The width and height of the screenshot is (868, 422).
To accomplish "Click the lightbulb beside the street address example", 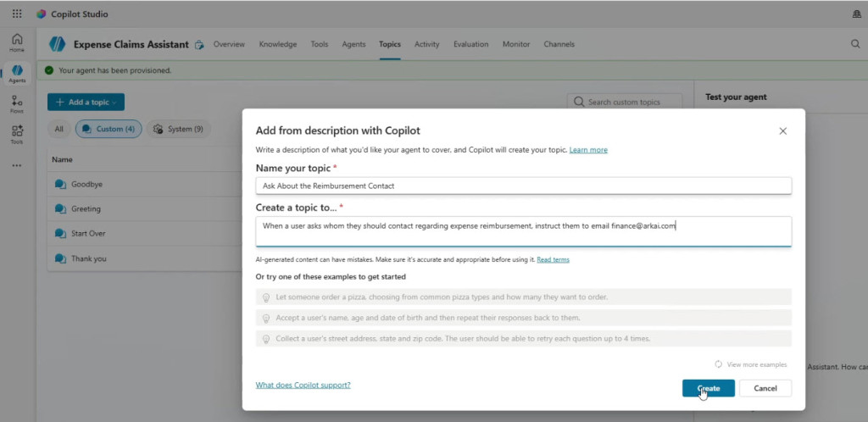I will [x=265, y=339].
